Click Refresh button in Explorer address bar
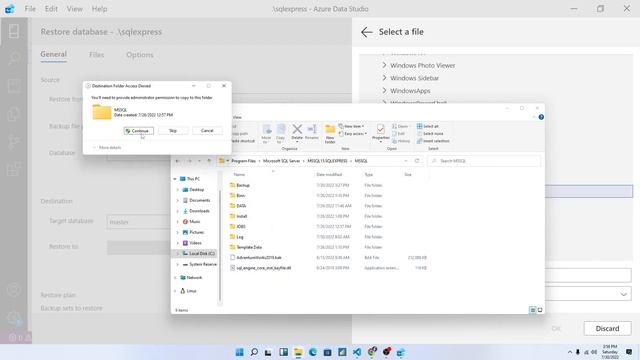 pos(417,161)
